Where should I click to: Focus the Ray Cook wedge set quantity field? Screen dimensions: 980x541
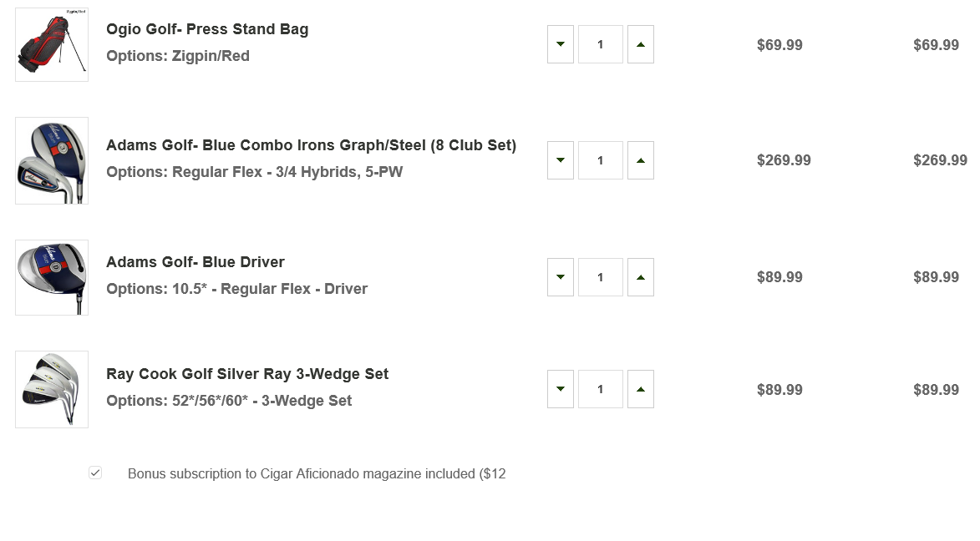click(601, 389)
